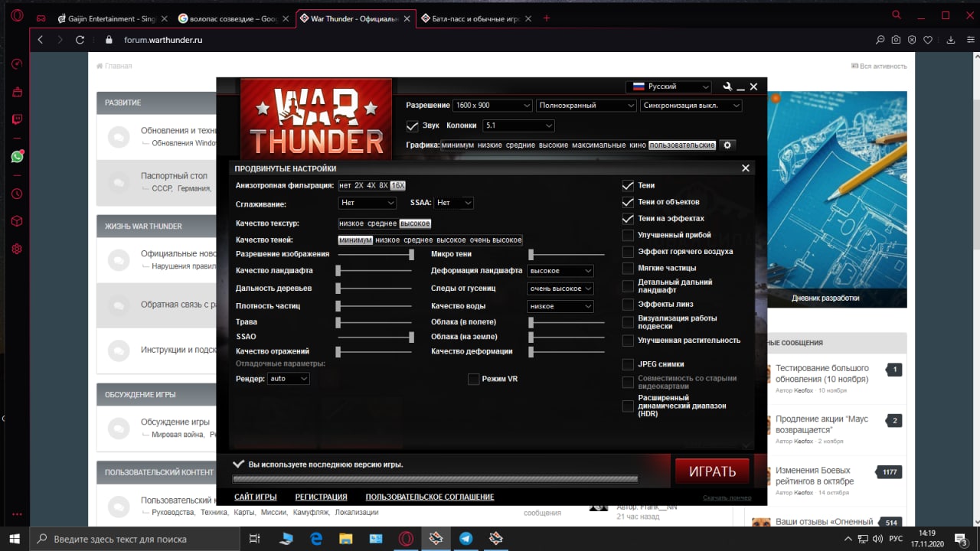The height and width of the screenshot is (551, 980).
Task: Select максимальные graphics preset
Action: click(599, 145)
